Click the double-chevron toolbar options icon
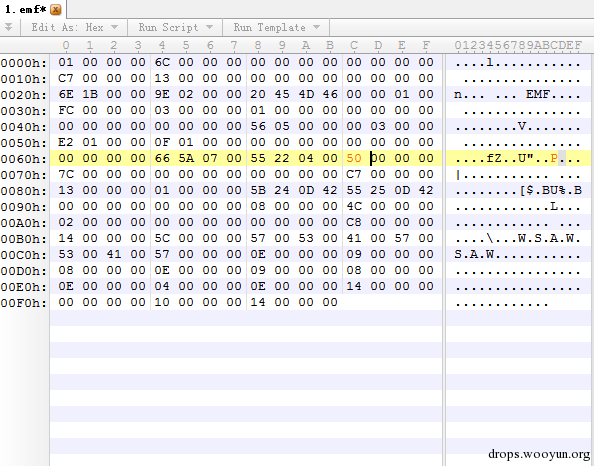 (x=8, y=27)
